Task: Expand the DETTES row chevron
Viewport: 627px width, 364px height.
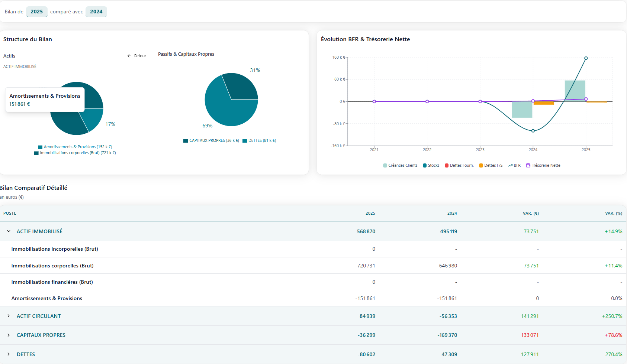Action: 9,354
